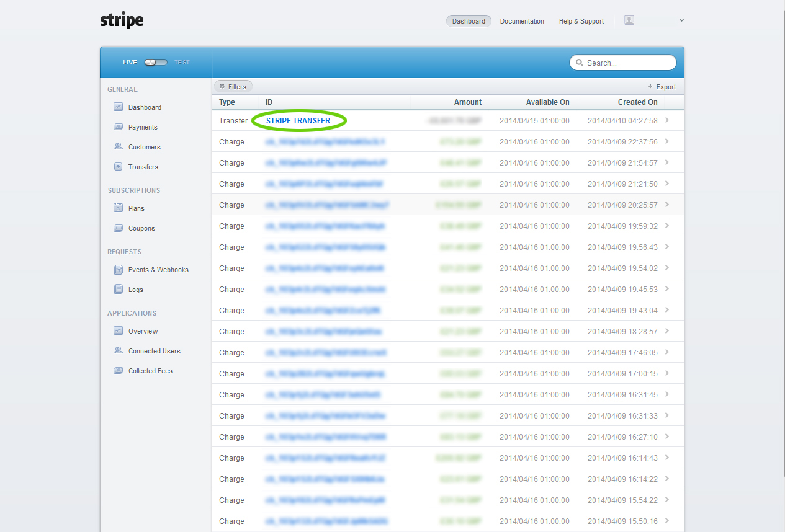Image resolution: width=785 pixels, height=532 pixels.
Task: Click the Customers people icon
Action: coord(118,146)
